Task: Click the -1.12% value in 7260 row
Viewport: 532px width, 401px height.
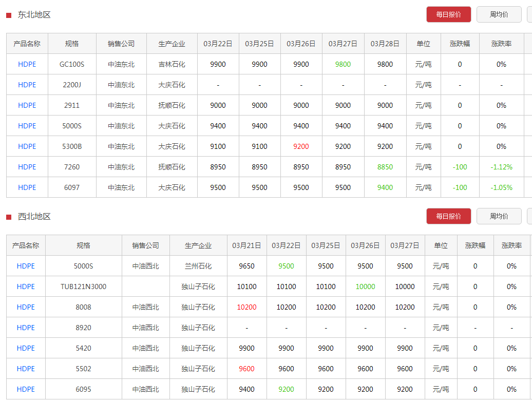Action: 501,167
